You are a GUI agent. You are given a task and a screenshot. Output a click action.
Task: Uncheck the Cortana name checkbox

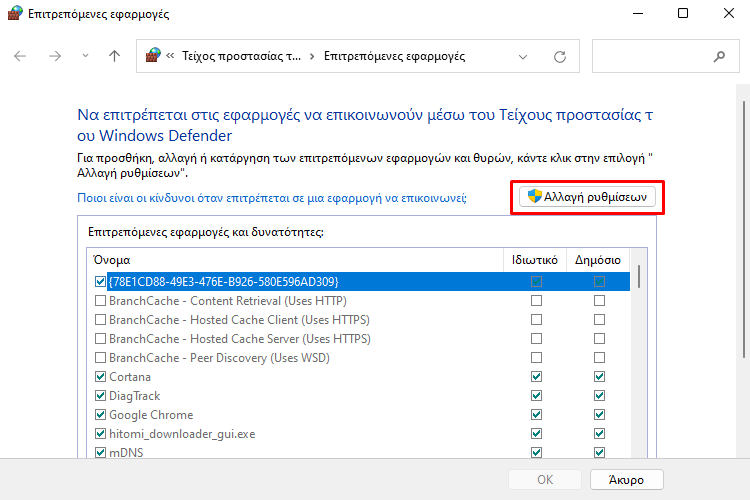click(100, 377)
